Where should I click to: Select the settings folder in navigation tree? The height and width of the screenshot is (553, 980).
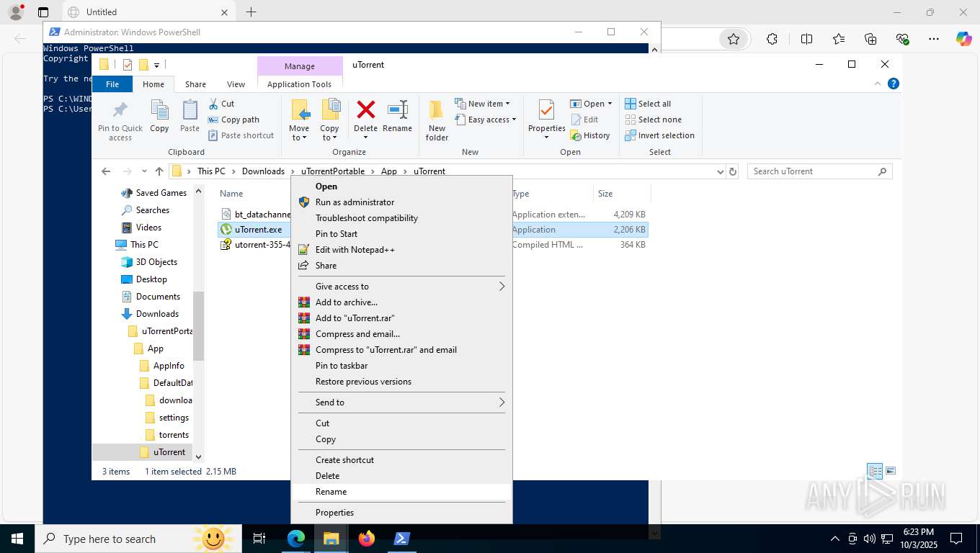166,418
